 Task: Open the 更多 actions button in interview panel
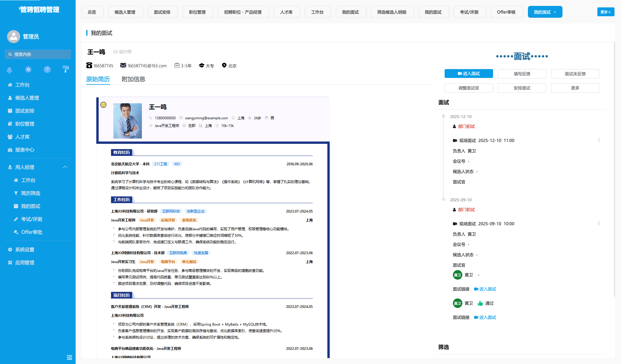(575, 88)
